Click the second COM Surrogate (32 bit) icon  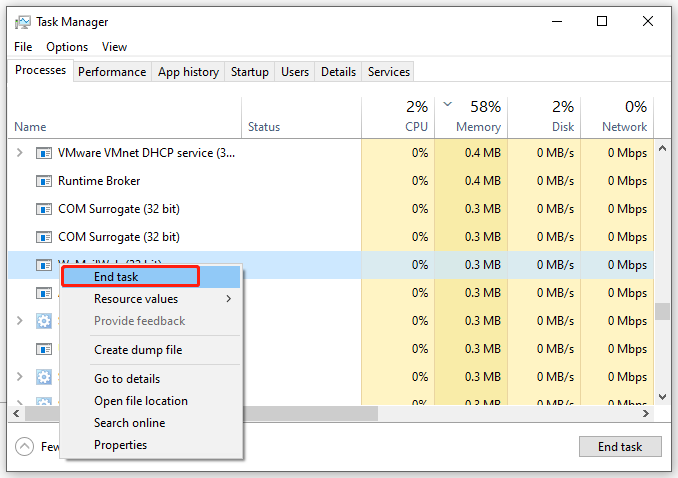(43, 237)
